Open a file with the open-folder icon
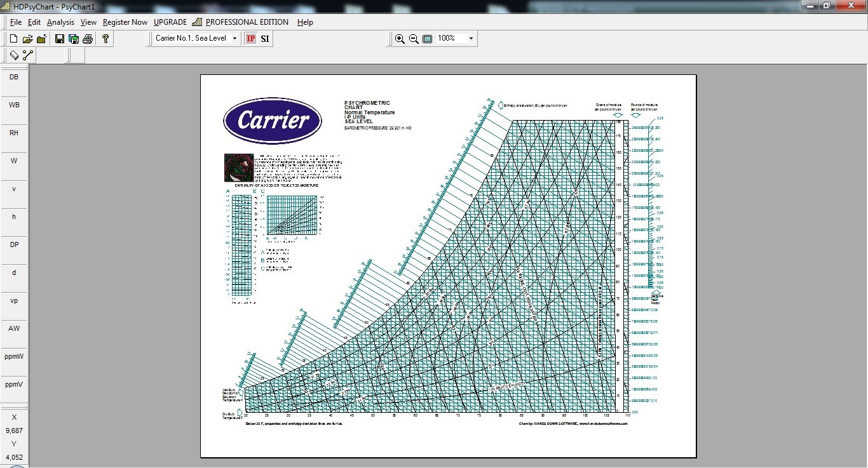The width and height of the screenshot is (868, 468). click(27, 39)
